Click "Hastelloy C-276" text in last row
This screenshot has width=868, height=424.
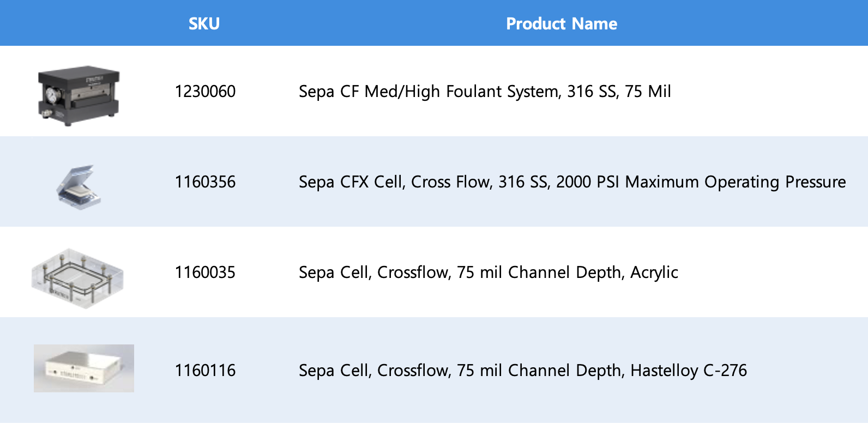(688, 371)
